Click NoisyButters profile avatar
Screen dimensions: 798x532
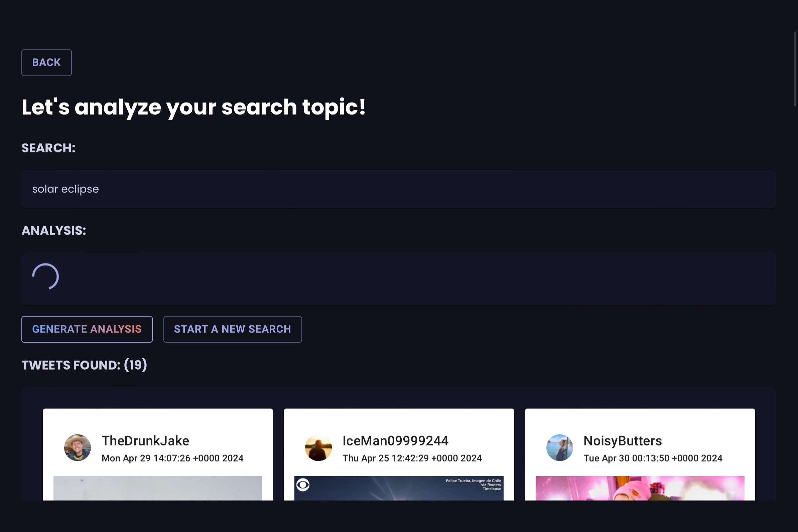pyautogui.click(x=559, y=447)
